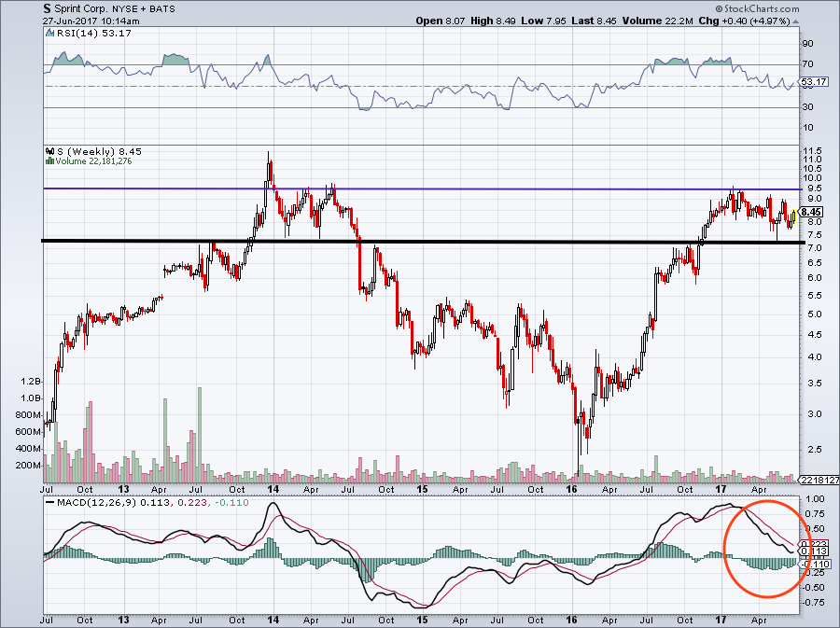Screen dimensions: 840x628
Task: Click the S (Weekly) 8.45 legend
Action: click(x=100, y=151)
